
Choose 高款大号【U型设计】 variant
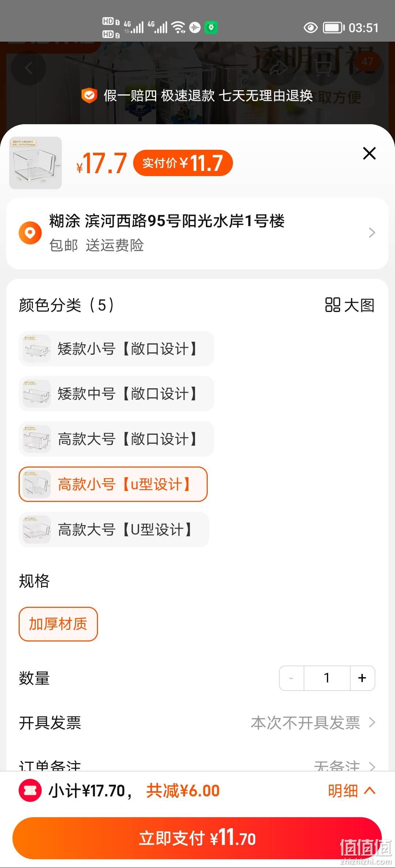(114, 530)
